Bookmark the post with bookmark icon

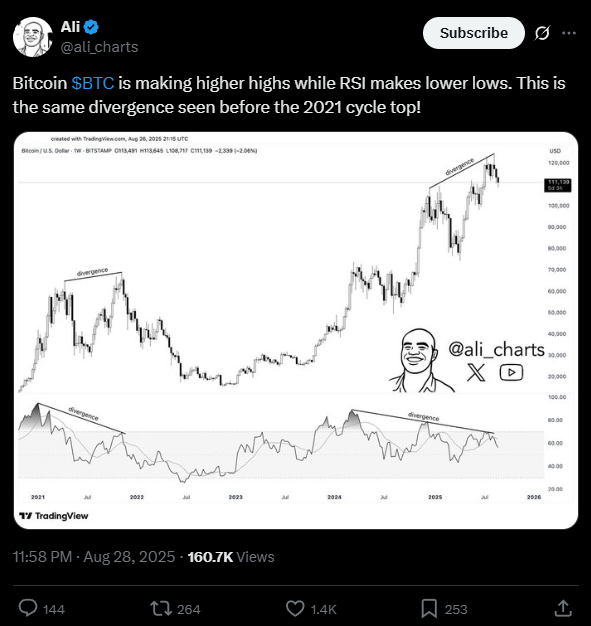coord(429,609)
